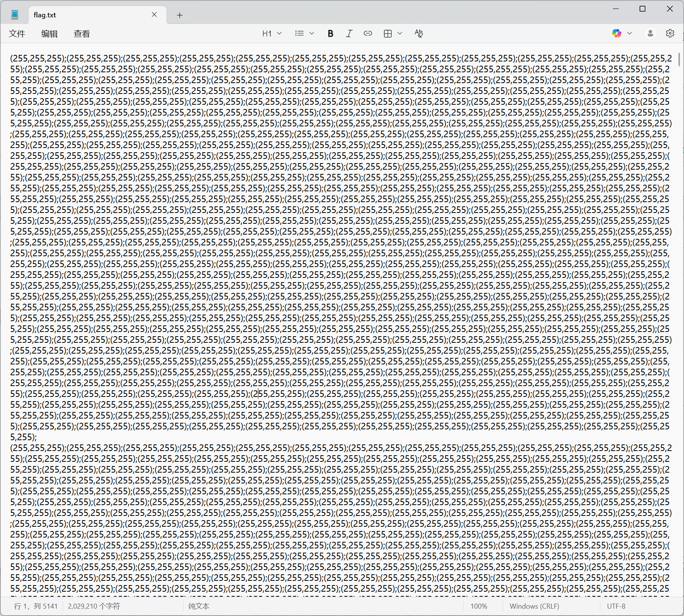Expand the list style dropdown arrow
The image size is (684, 616).
point(312,34)
